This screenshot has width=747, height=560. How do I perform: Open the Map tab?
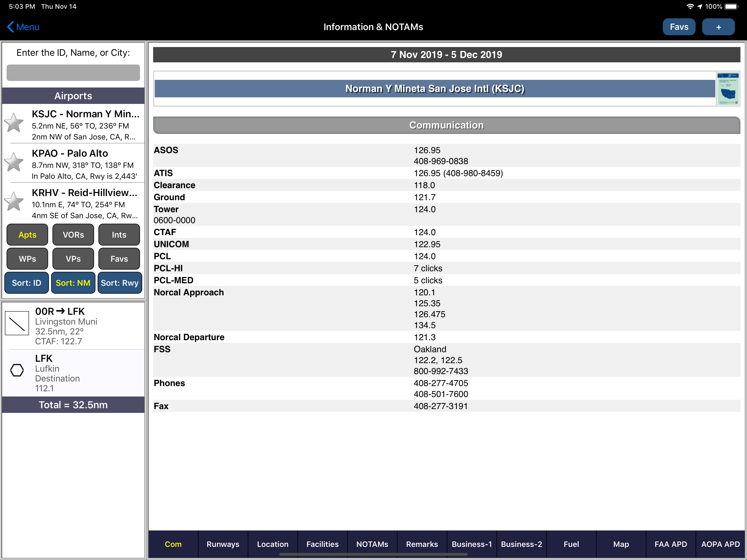[x=621, y=544]
